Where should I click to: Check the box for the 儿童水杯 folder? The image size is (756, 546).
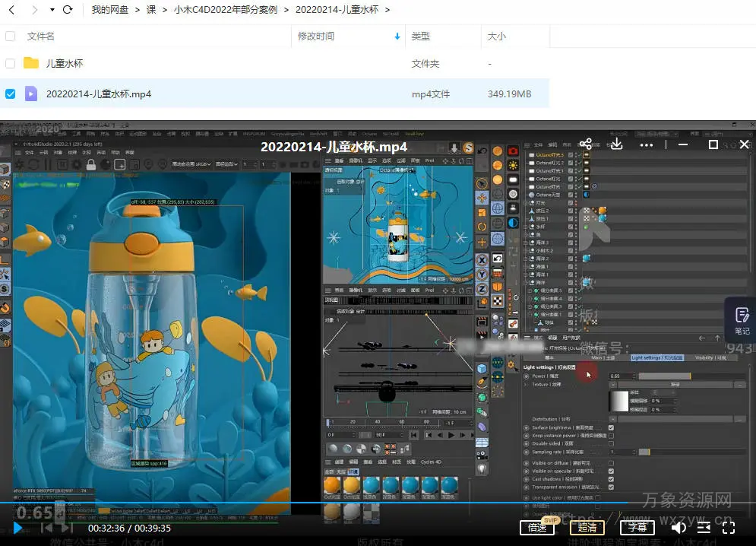point(11,64)
